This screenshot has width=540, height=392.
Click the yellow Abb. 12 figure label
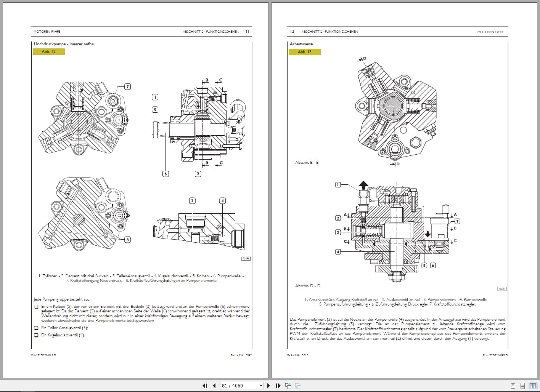pos(49,51)
